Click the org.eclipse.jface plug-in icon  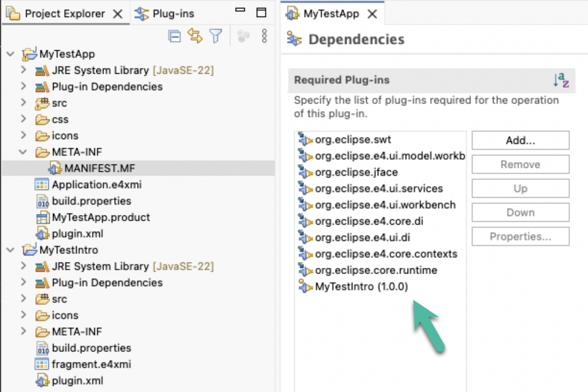point(305,172)
